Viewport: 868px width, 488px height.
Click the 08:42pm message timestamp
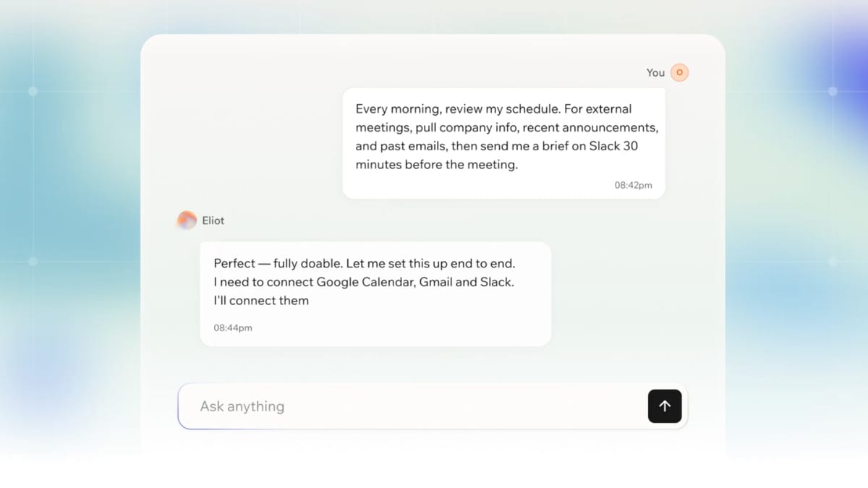(633, 185)
